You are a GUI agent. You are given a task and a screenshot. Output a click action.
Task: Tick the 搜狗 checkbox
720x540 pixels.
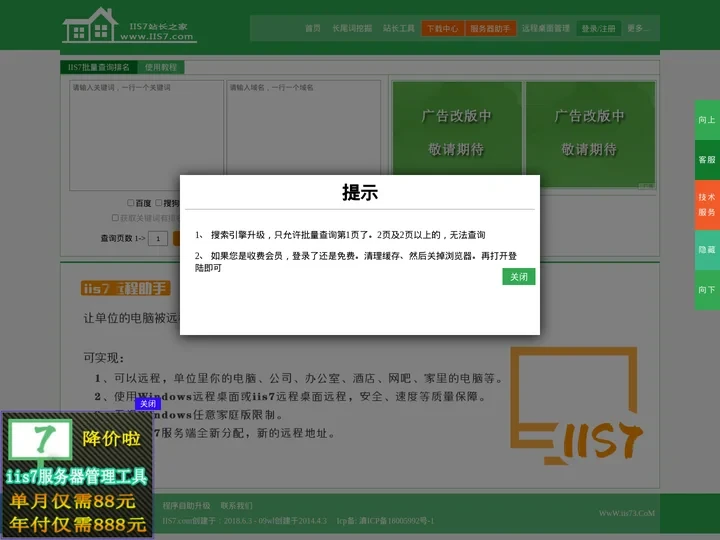(159, 202)
